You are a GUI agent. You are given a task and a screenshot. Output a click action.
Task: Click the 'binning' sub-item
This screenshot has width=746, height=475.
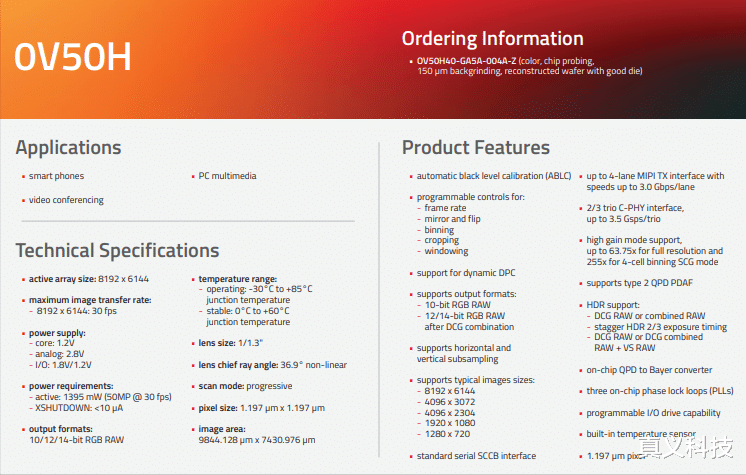pos(439,230)
